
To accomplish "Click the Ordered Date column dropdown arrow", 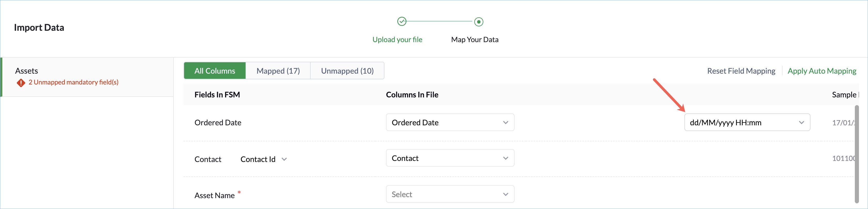I will 506,123.
